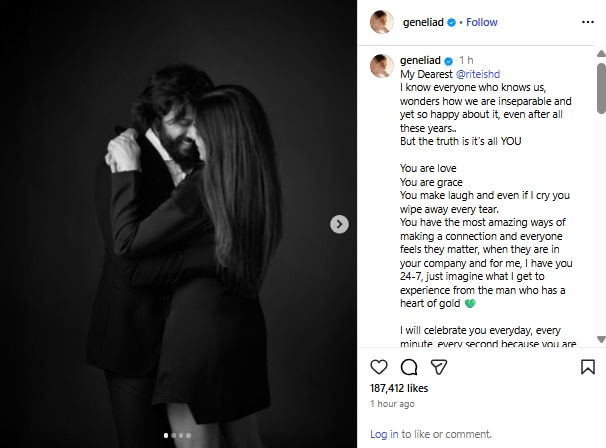This screenshot has height=448, width=606.
Task: Open the comment bubble icon
Action: 409,367
